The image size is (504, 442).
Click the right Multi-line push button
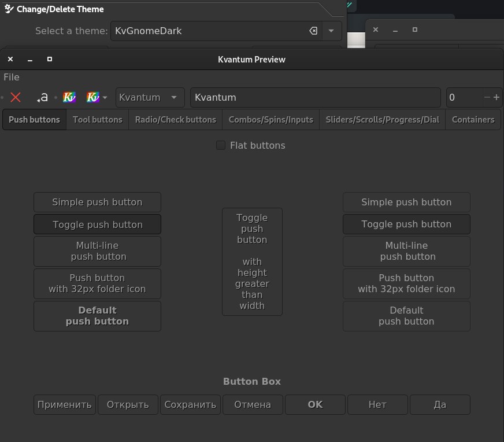(x=406, y=251)
